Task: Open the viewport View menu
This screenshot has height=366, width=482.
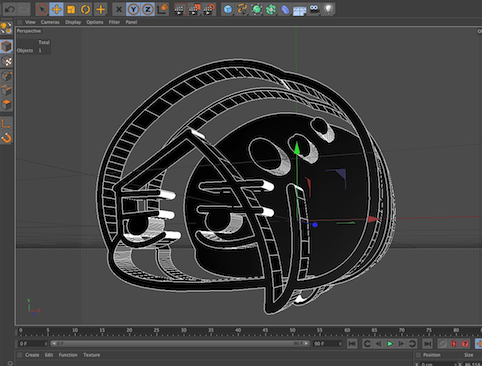Action: point(30,22)
